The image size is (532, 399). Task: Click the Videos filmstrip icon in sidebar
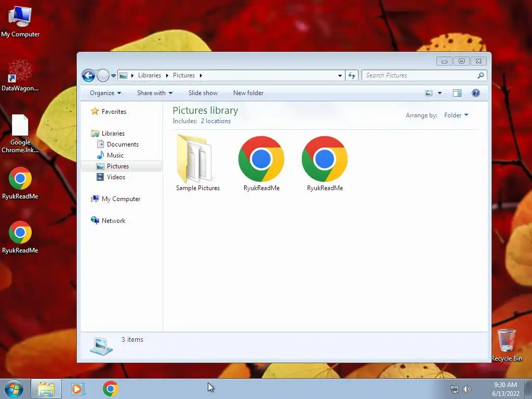100,177
